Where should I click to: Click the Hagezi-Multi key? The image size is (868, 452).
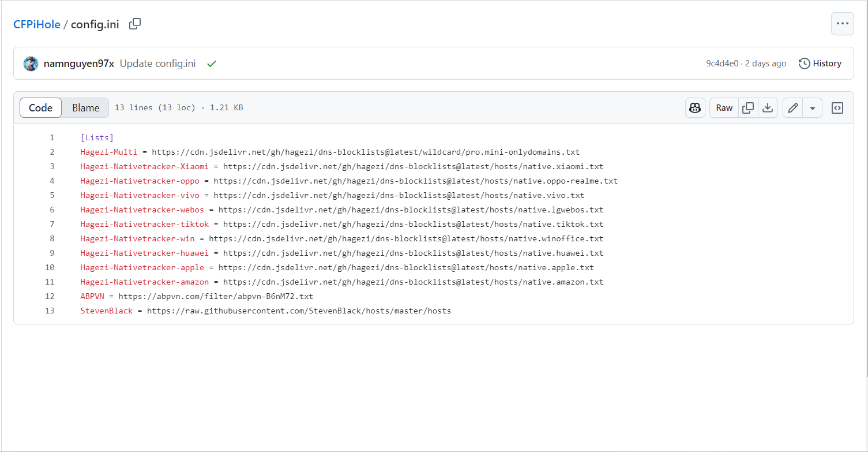tap(109, 152)
